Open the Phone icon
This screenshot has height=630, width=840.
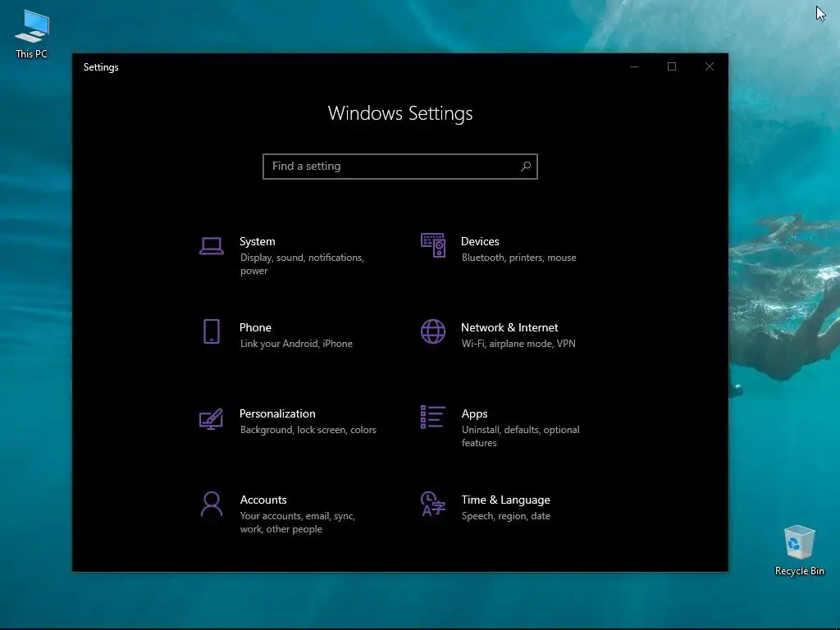point(212,331)
